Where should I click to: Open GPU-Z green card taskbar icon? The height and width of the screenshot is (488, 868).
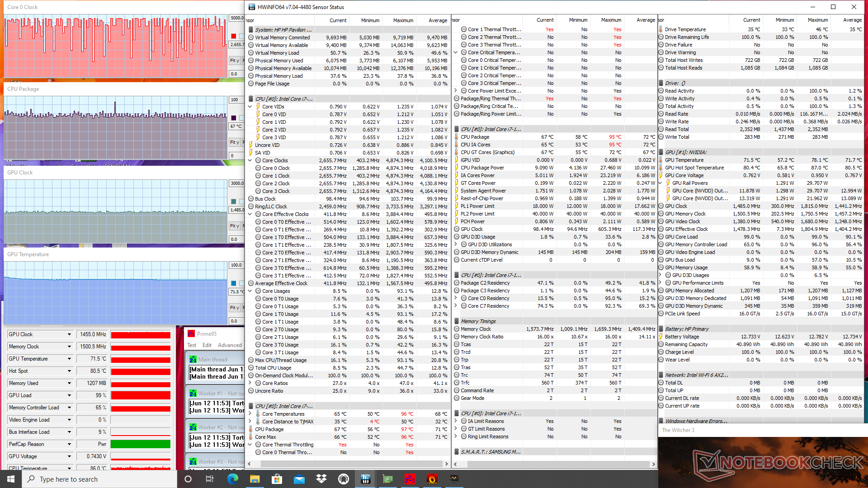click(x=388, y=479)
